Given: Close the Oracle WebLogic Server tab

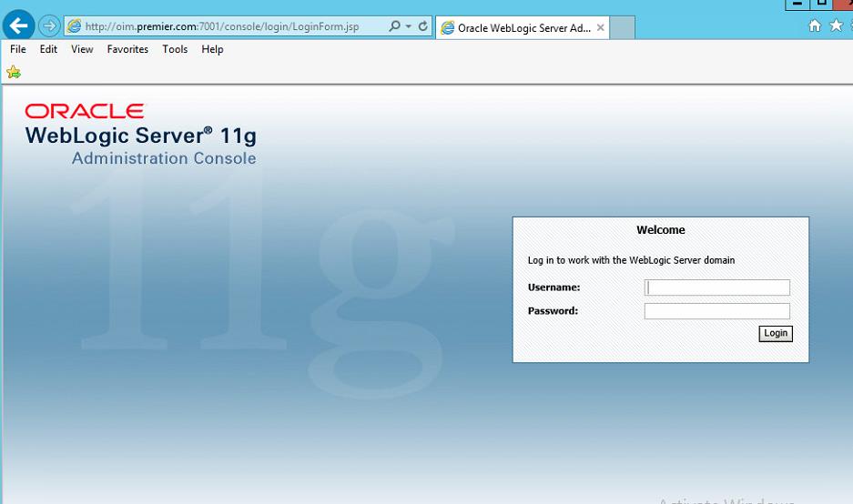Looking at the screenshot, I should 601,27.
